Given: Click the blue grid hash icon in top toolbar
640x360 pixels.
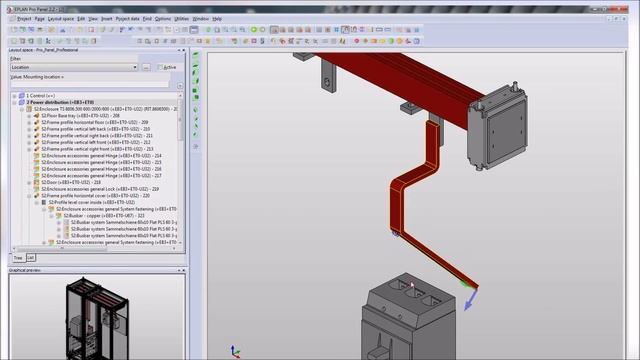Looking at the screenshot, I should [336, 29].
